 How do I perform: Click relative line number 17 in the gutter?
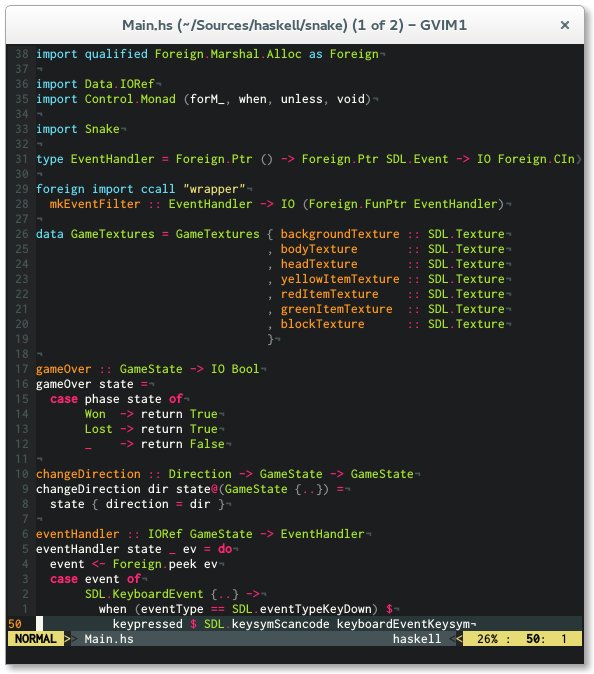[21, 369]
